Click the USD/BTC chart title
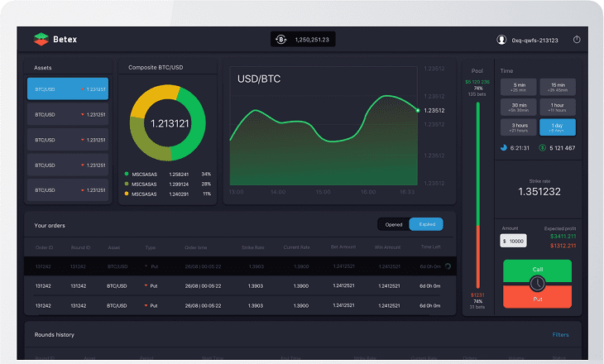Screen dimensions: 604x364 (x=259, y=79)
